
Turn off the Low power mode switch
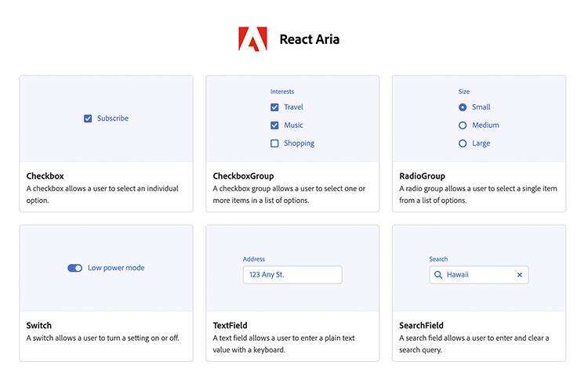tap(74, 268)
